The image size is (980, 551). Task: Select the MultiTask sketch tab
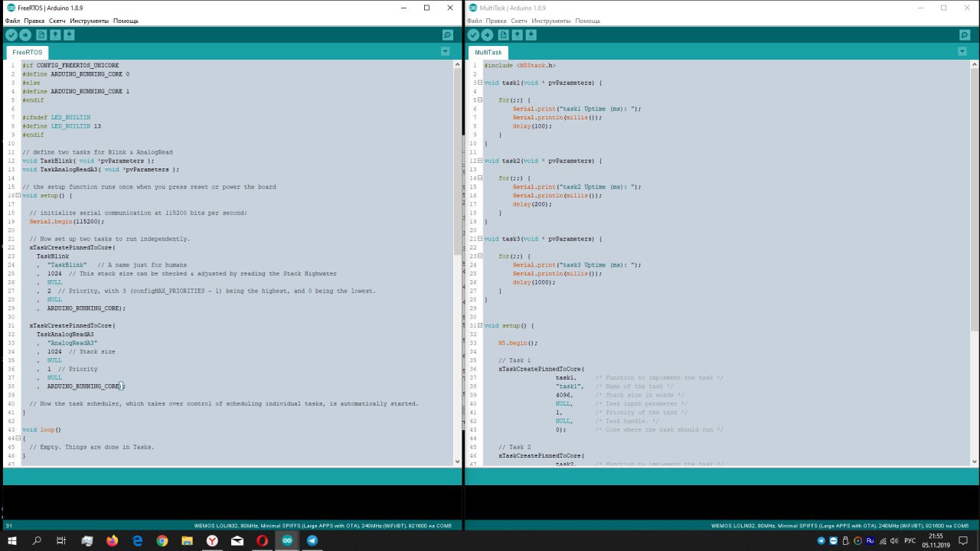pyautogui.click(x=488, y=52)
